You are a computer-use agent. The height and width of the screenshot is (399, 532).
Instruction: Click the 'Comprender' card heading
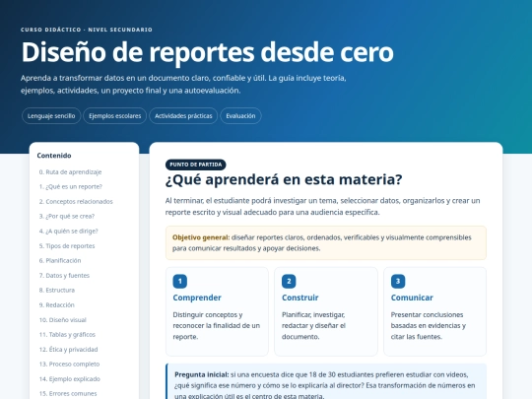[197, 298]
